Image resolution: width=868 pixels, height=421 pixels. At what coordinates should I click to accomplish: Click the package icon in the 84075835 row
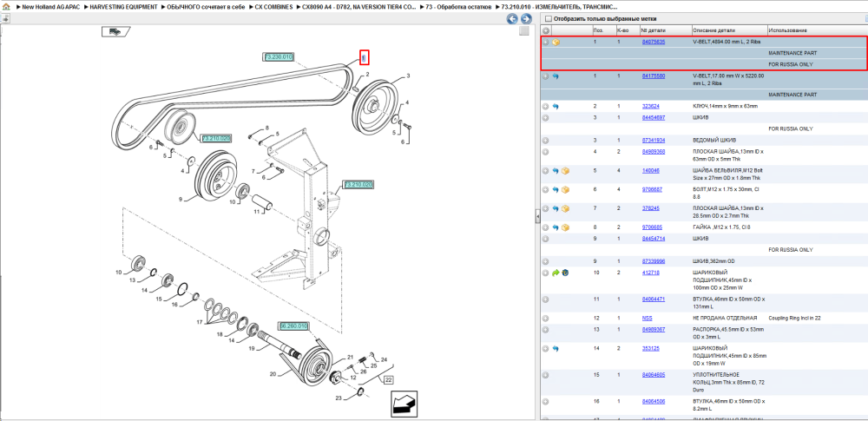pyautogui.click(x=556, y=42)
